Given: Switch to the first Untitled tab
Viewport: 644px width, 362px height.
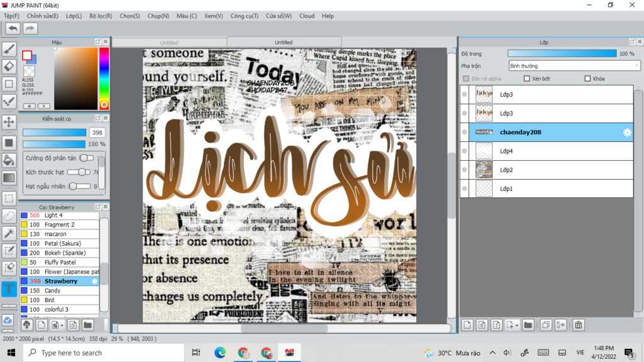Looking at the screenshot, I should click(169, 43).
